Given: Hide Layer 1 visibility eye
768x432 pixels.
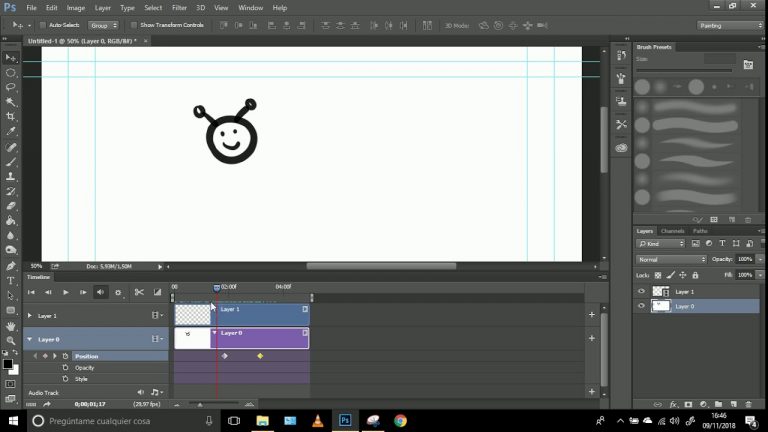Looking at the screenshot, I should [641, 291].
